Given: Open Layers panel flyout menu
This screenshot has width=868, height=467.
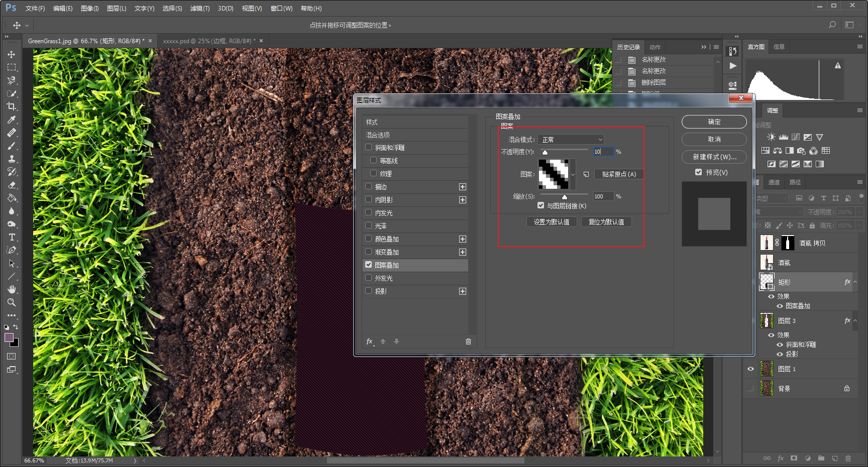Looking at the screenshot, I should 860,182.
